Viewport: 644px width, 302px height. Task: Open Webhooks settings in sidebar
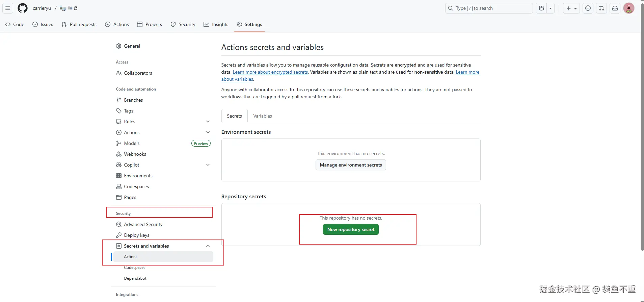[x=135, y=154]
